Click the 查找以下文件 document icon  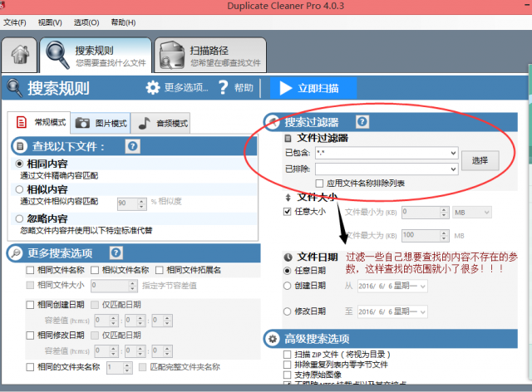tap(20, 146)
